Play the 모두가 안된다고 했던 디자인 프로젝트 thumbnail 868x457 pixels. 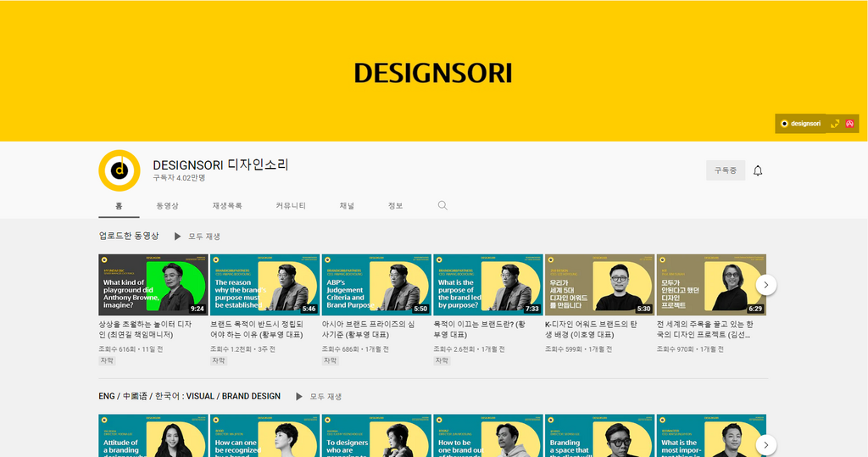(711, 285)
